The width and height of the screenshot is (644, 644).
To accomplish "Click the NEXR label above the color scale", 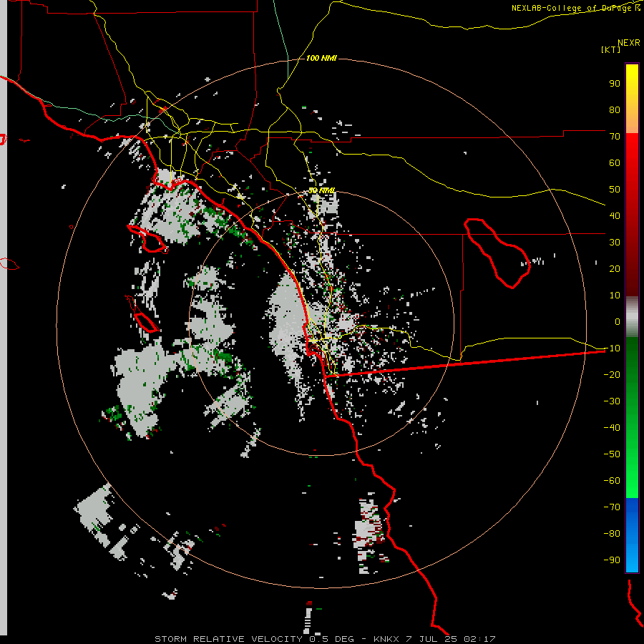I will point(629,42).
